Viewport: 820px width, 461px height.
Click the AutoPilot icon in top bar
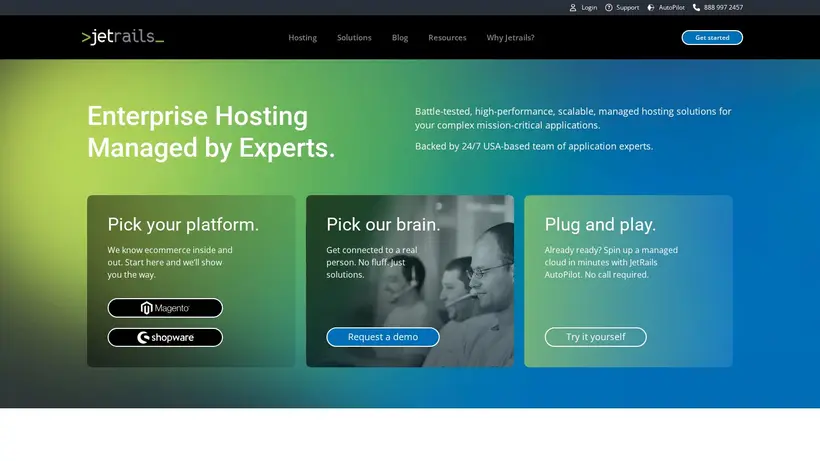coord(651,7)
